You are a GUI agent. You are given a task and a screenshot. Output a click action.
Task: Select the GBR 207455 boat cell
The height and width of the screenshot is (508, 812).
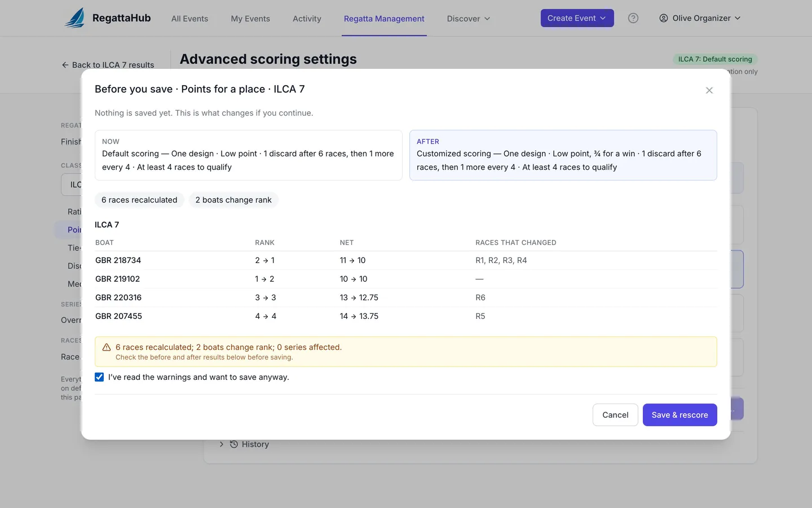click(x=119, y=316)
